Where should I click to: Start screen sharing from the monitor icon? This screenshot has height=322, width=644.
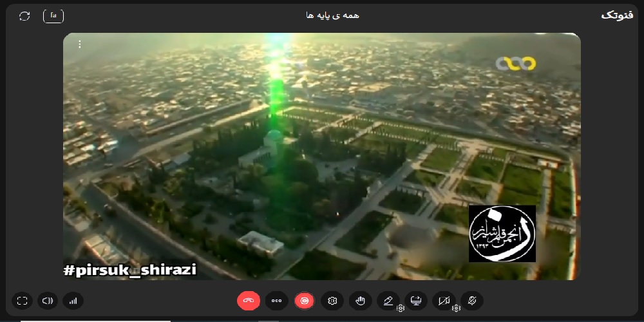click(416, 301)
